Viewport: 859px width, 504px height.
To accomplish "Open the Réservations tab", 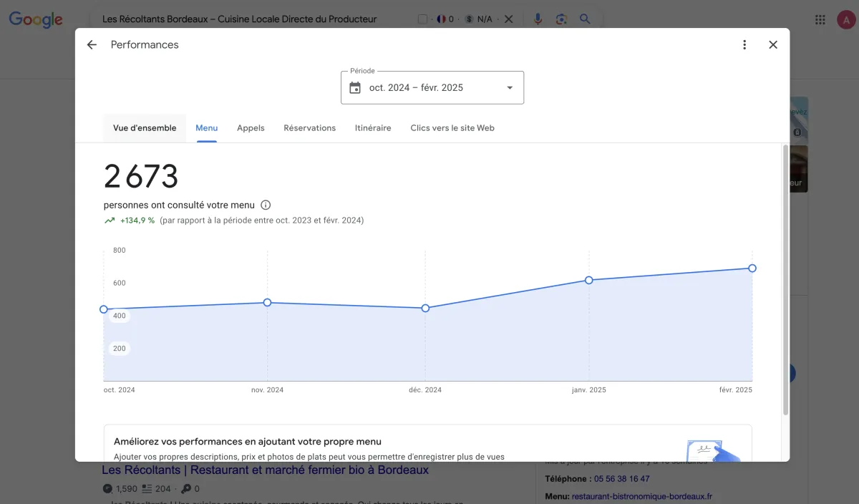I will click(x=309, y=128).
